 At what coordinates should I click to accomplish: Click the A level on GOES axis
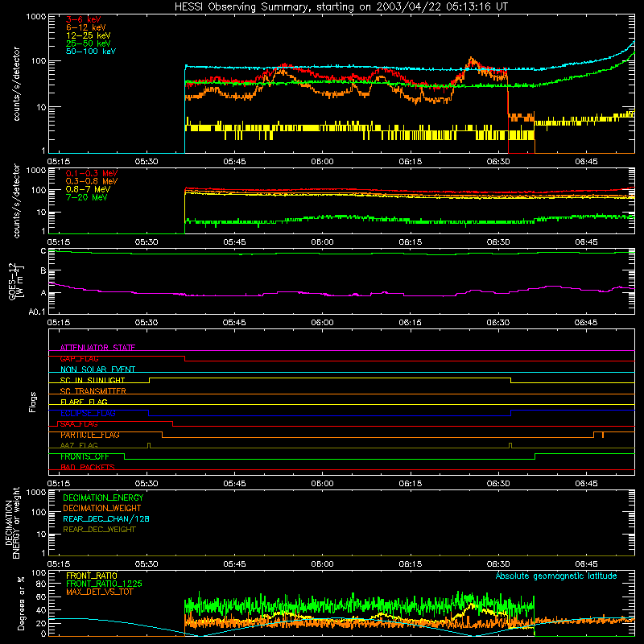[43, 293]
